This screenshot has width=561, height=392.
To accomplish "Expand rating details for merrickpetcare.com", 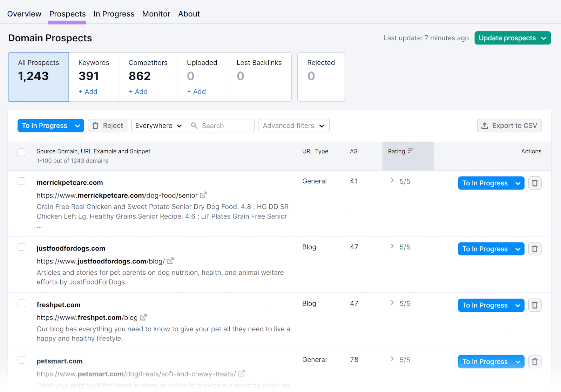I will [392, 180].
